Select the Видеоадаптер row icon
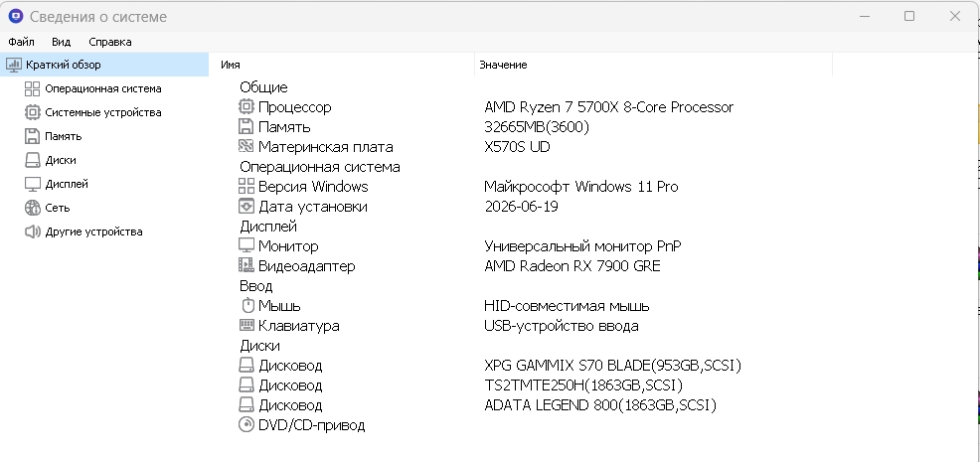The image size is (980, 462). [246, 265]
